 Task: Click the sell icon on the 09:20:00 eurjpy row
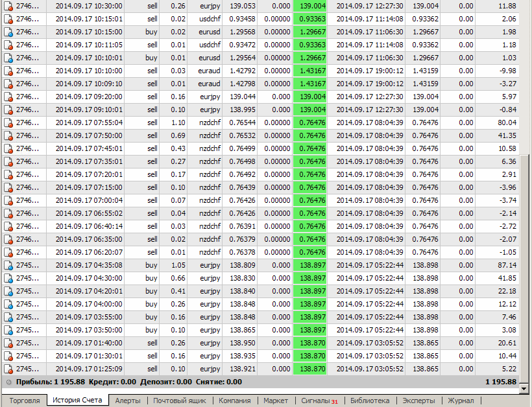pyautogui.click(x=8, y=97)
